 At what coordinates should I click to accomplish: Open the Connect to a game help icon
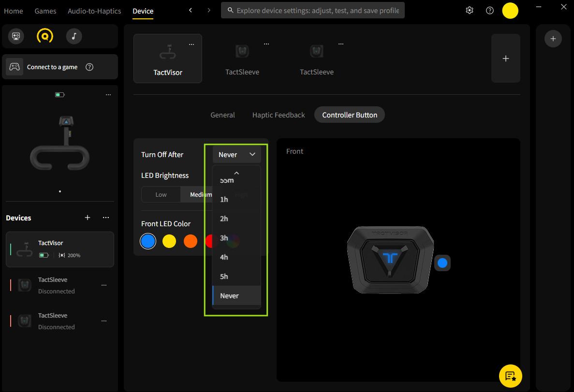tap(89, 67)
